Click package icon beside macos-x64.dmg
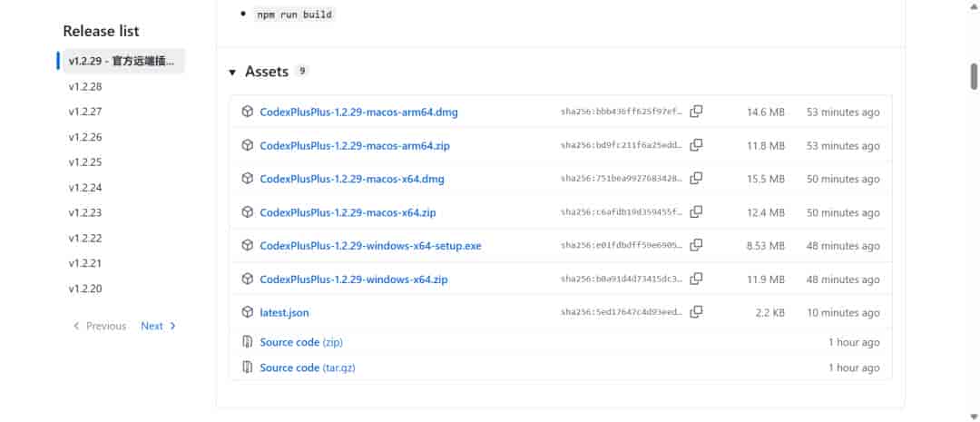The width and height of the screenshot is (980, 422). [x=248, y=179]
